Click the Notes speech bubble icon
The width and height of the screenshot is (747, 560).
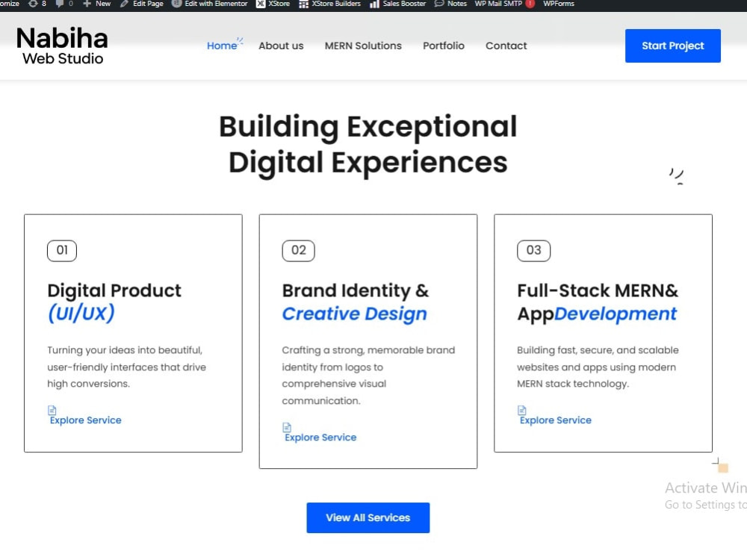pyautogui.click(x=438, y=4)
